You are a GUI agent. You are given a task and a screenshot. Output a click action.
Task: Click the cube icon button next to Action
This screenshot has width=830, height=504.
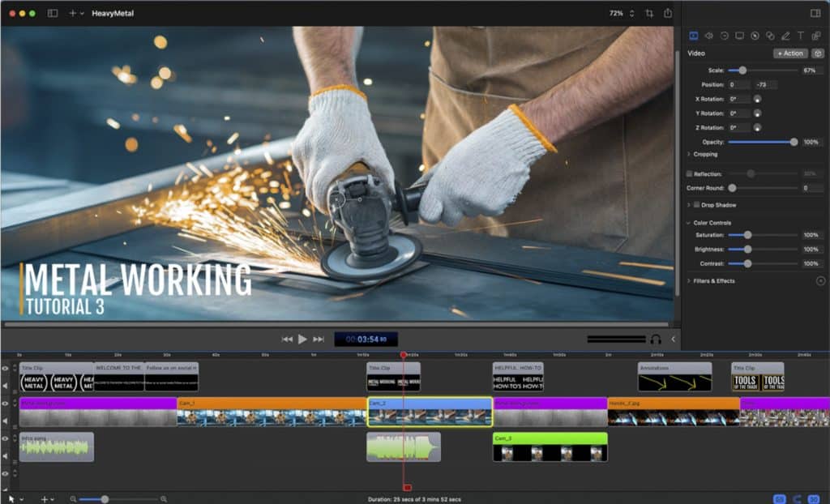pyautogui.click(x=818, y=53)
